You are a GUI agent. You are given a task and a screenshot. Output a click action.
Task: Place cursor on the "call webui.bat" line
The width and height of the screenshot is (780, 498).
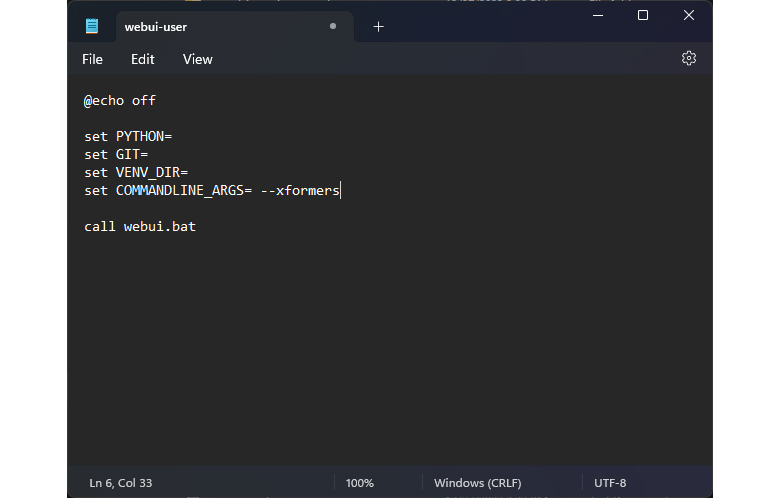click(x=140, y=226)
